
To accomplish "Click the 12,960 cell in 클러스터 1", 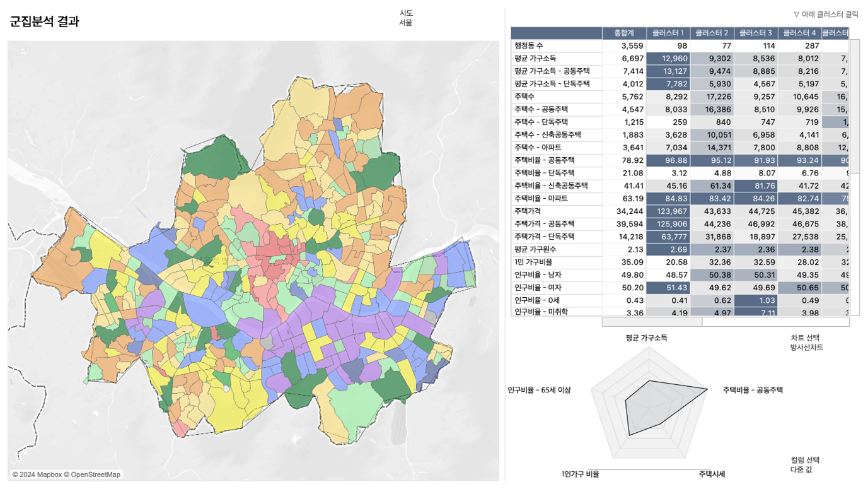I will click(x=668, y=59).
